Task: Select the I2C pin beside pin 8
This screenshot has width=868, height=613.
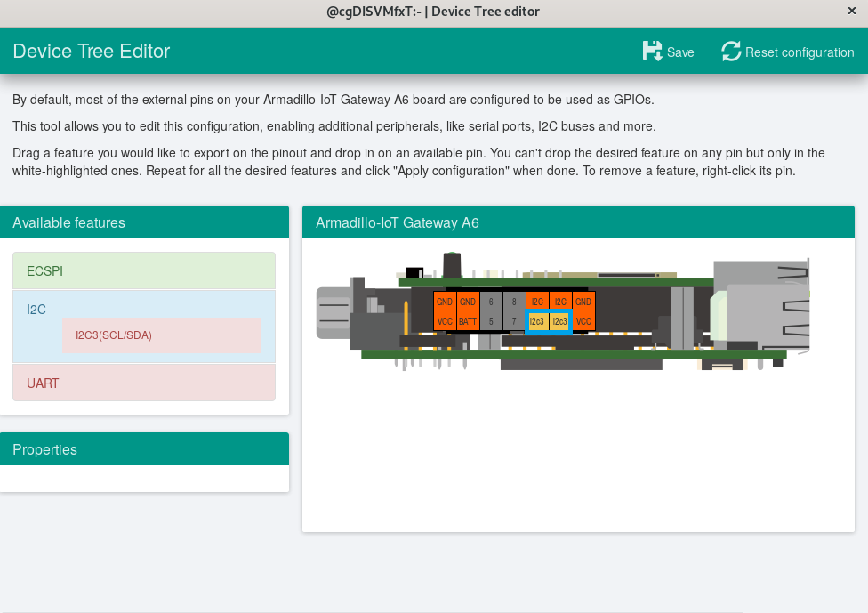Action: tap(537, 302)
